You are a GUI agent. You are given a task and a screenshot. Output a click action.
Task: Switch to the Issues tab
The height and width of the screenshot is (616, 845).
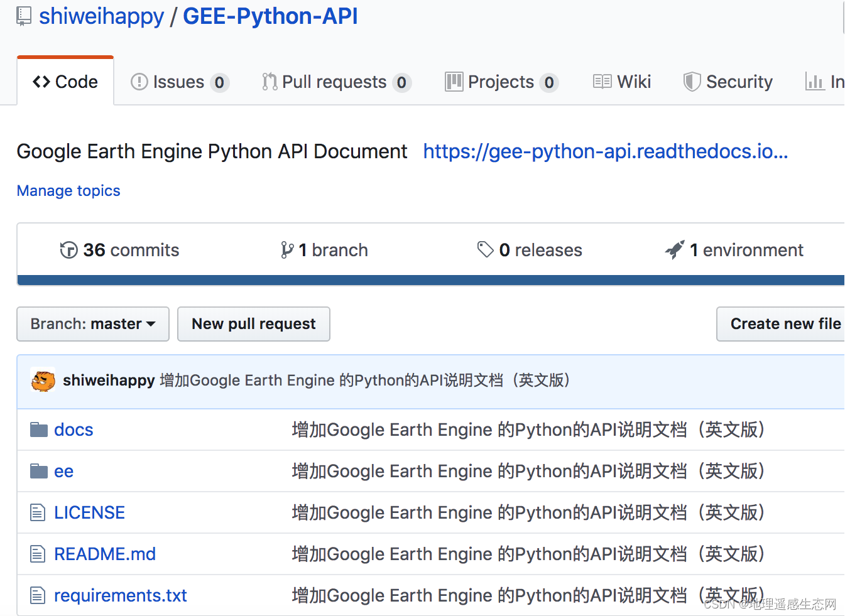coord(180,82)
